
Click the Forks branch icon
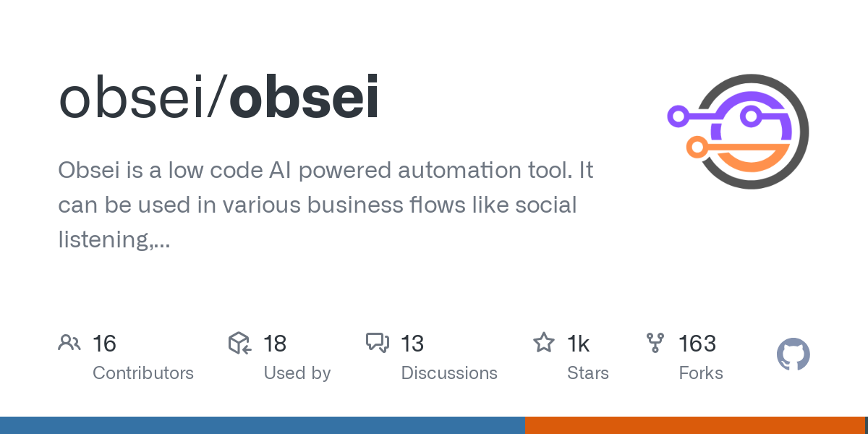[x=655, y=343]
